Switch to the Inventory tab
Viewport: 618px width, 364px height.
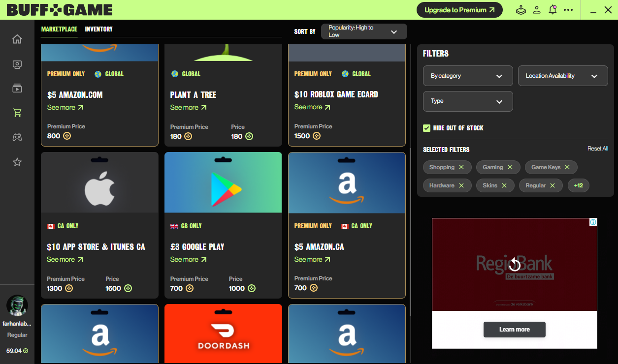pos(98,29)
